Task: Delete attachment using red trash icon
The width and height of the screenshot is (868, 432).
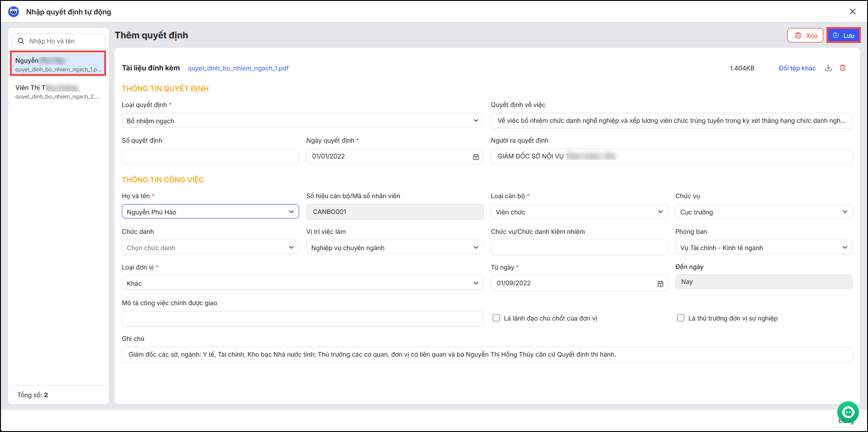Action: (x=842, y=68)
